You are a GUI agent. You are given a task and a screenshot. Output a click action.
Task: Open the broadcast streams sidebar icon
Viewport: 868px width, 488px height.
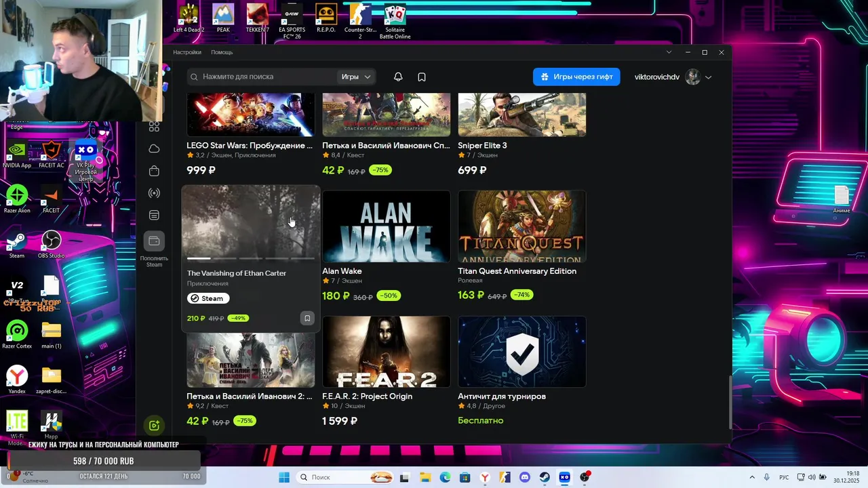coord(154,193)
